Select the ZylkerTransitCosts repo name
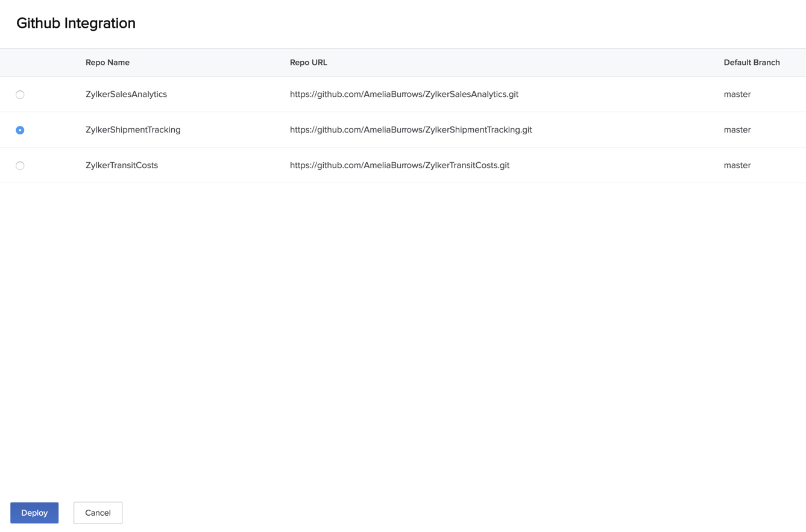Screen dimensions: 806x532 pos(122,165)
